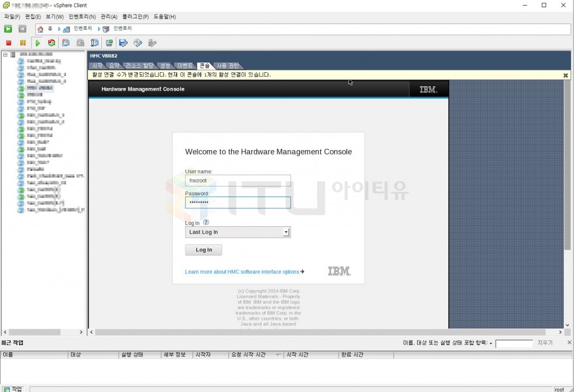Open the Snapshot Manager icon
This screenshot has height=392, width=574.
[x=95, y=43]
